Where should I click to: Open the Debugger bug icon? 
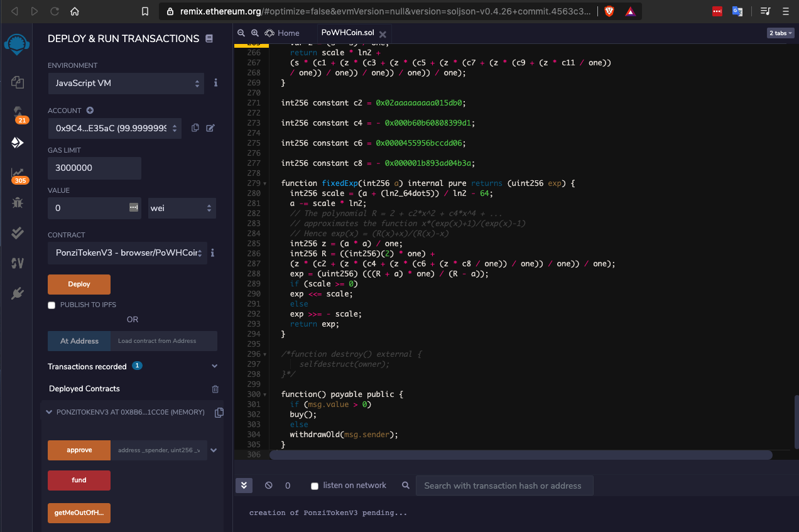coord(18,203)
